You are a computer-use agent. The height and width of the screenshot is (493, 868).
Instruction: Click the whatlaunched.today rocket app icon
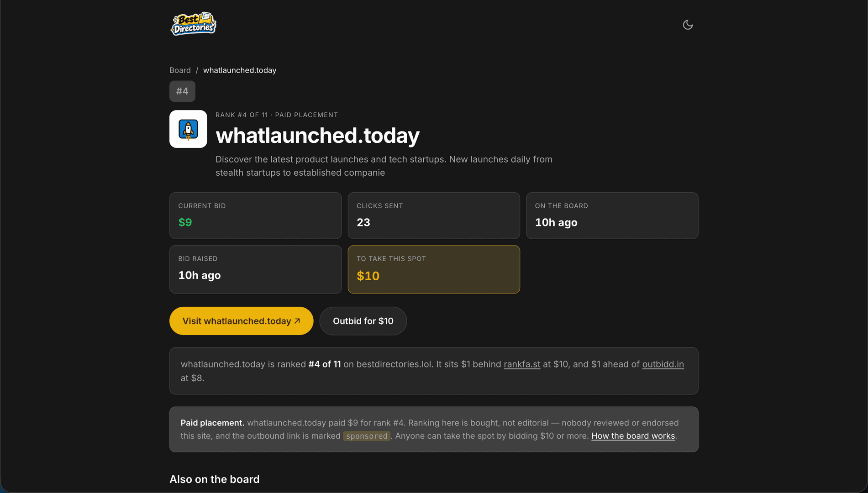click(188, 129)
